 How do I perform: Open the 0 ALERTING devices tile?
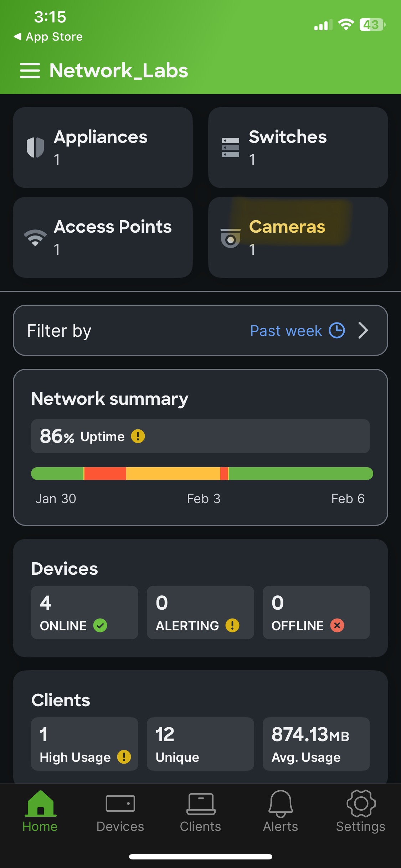(200, 613)
